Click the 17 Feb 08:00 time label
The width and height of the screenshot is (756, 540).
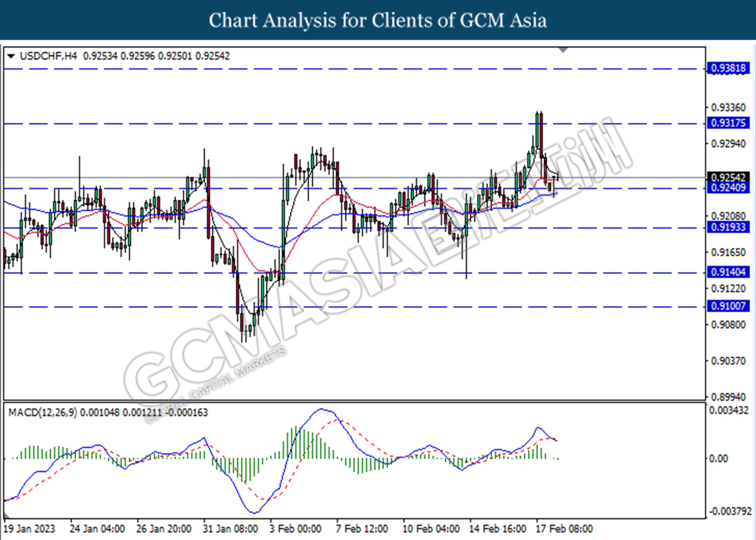[x=564, y=529]
